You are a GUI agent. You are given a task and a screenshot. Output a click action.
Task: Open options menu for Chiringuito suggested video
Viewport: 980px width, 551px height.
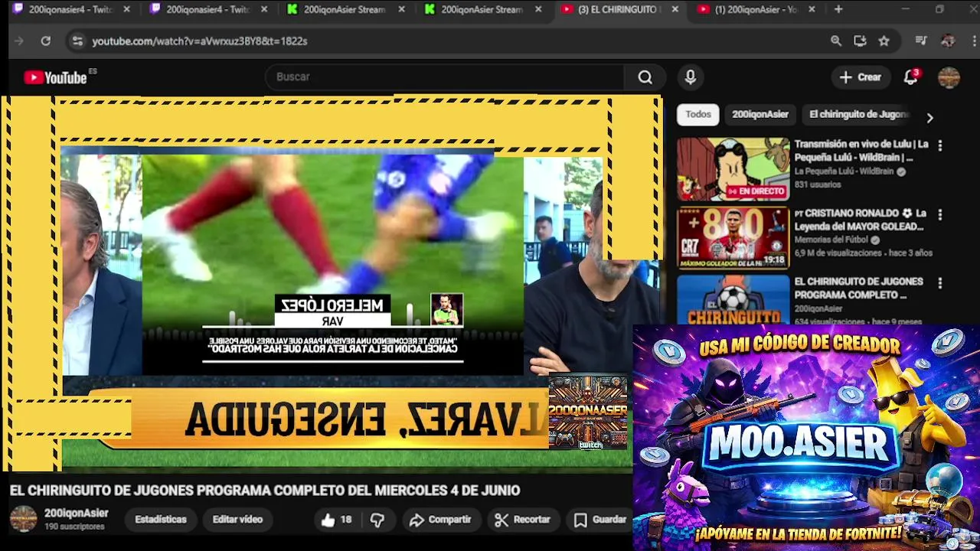tap(940, 283)
